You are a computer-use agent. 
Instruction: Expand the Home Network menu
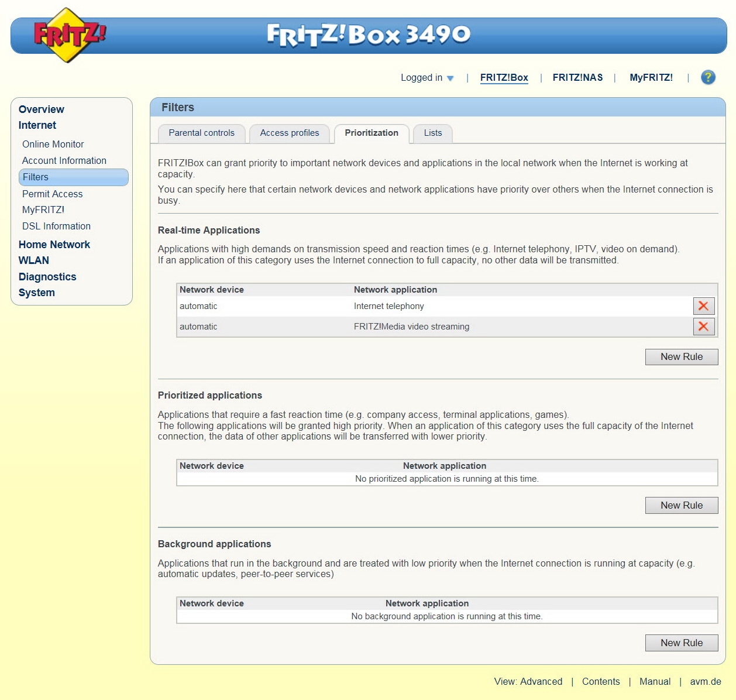(x=54, y=245)
